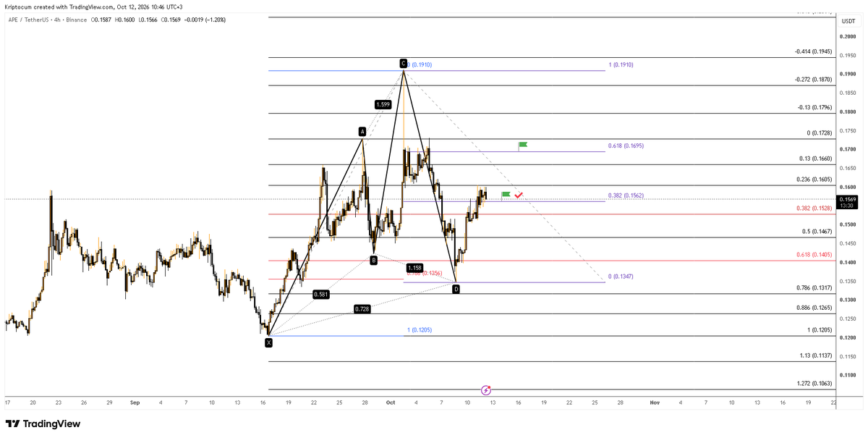868x438 pixels.
Task: Click the red checkmark on the chart
Action: (x=519, y=195)
